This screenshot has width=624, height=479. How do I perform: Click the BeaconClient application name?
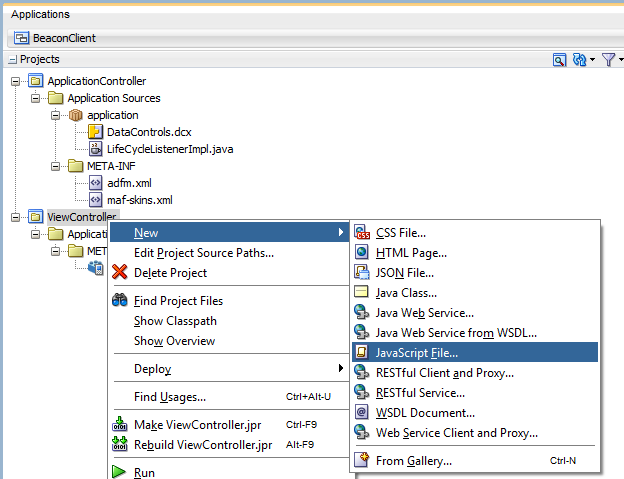64,38
